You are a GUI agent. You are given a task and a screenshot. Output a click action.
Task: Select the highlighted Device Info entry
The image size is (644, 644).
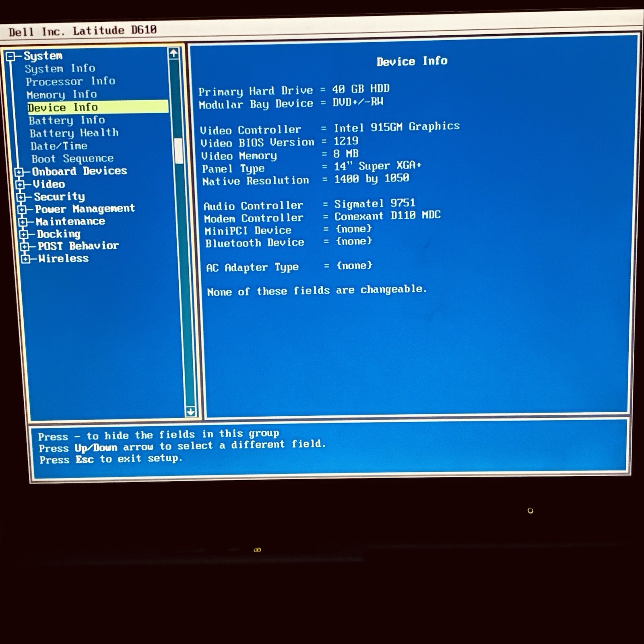click(98, 107)
